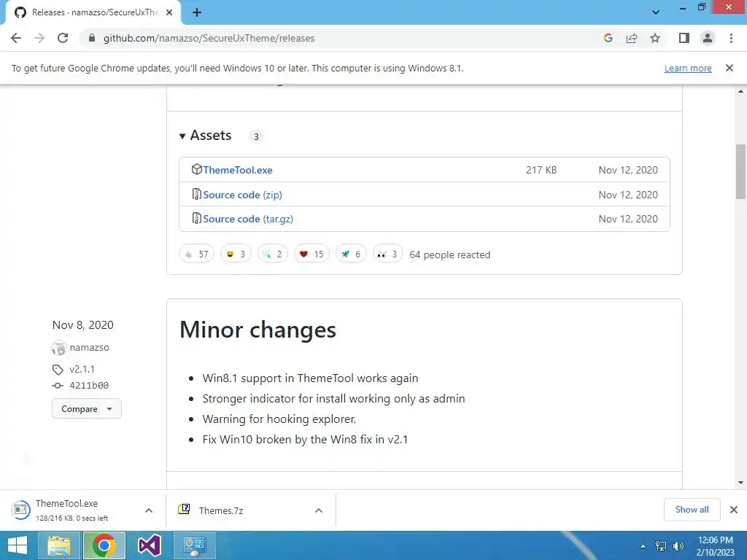Click the namazso author avatar

coord(58,348)
